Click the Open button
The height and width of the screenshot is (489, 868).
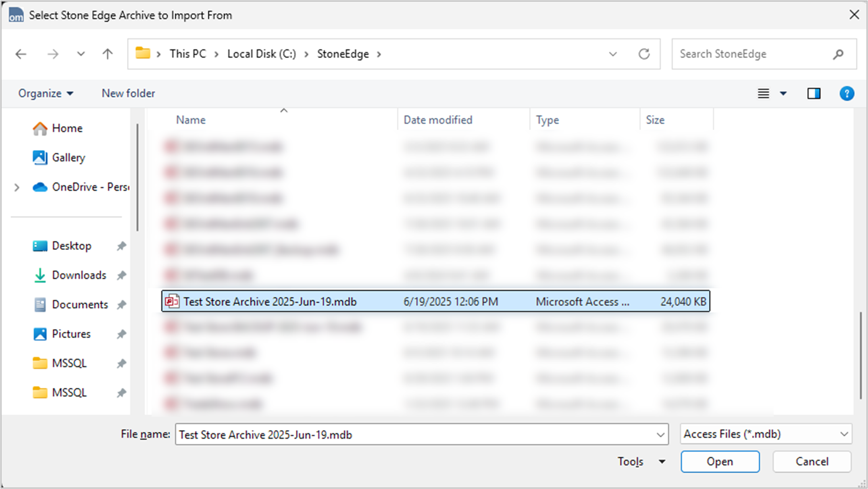(x=720, y=462)
